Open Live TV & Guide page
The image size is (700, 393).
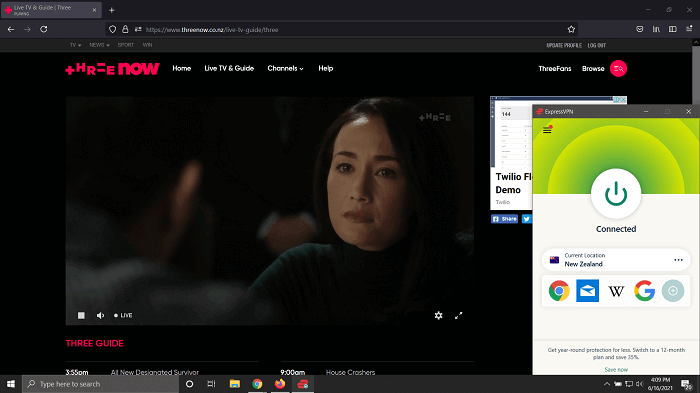tap(229, 68)
